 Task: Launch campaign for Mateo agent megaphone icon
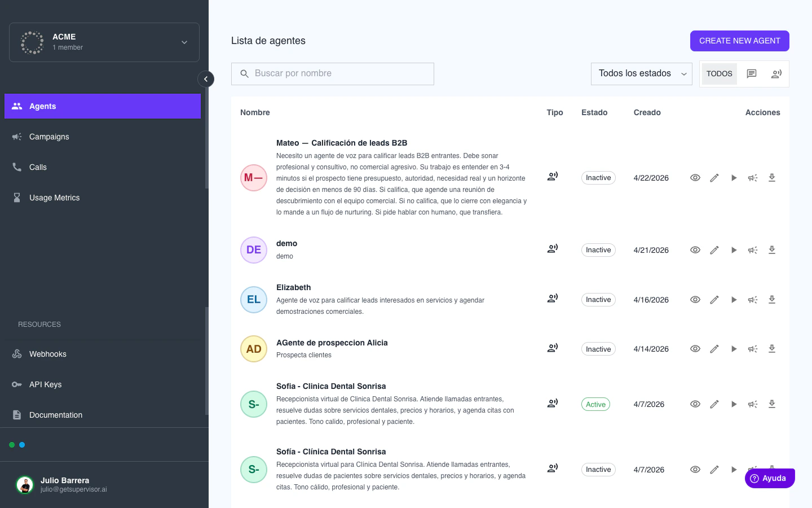[753, 178]
